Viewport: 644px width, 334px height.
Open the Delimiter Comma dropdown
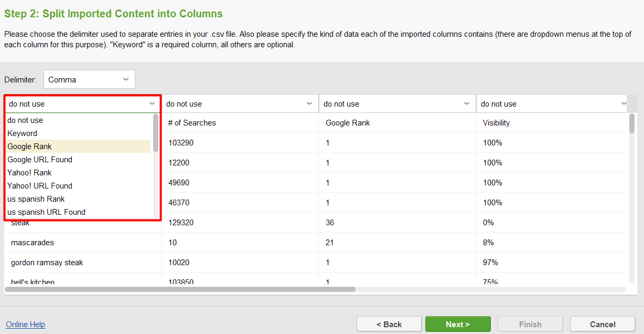(89, 79)
